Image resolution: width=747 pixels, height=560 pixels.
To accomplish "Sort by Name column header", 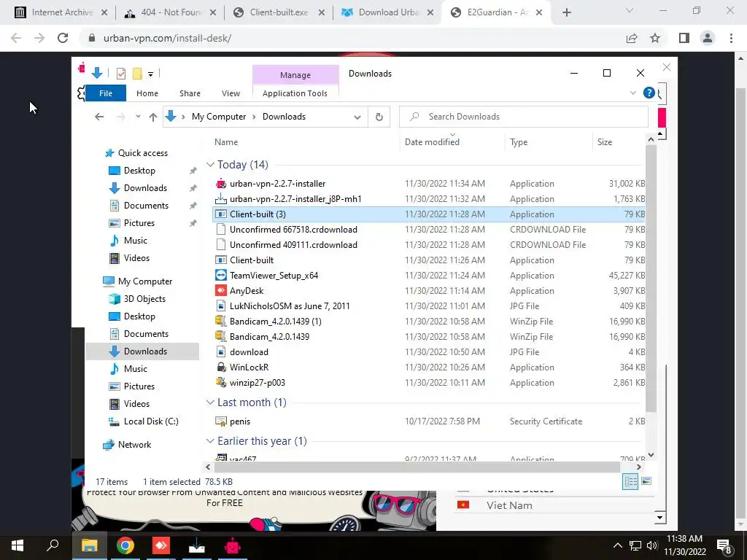I will pyautogui.click(x=226, y=142).
